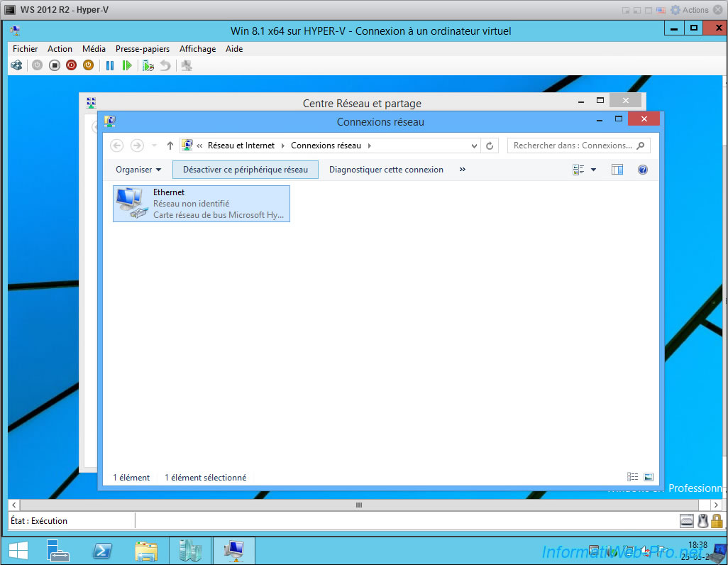Screen dimensions: 728x565
Task: Open the Fichier menu
Action: pos(25,49)
